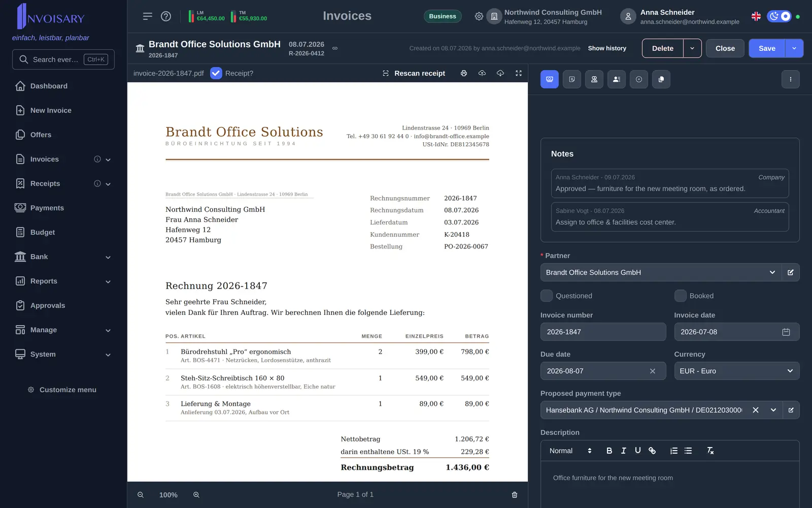The width and height of the screenshot is (812, 508).
Task: Insert a numbered list in description
Action: click(x=674, y=451)
